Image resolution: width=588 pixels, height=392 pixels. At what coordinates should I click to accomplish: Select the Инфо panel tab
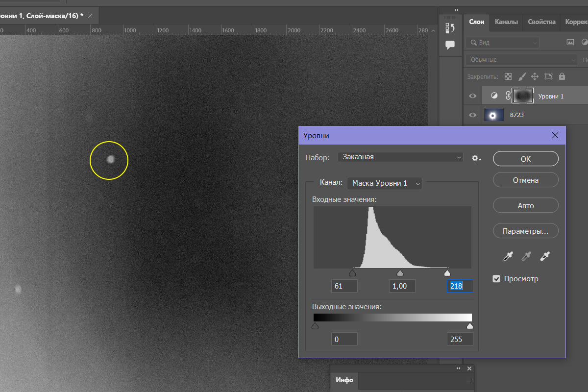[344, 380]
